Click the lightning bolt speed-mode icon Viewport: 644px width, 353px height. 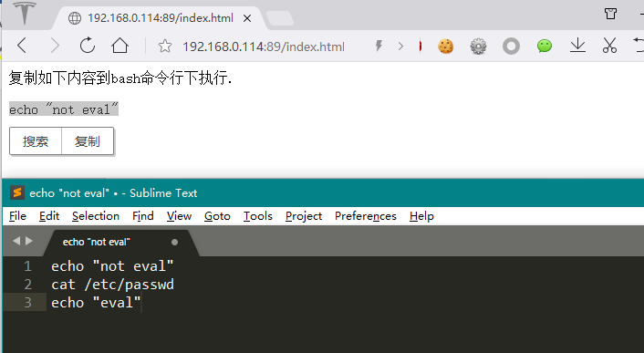pos(379,46)
